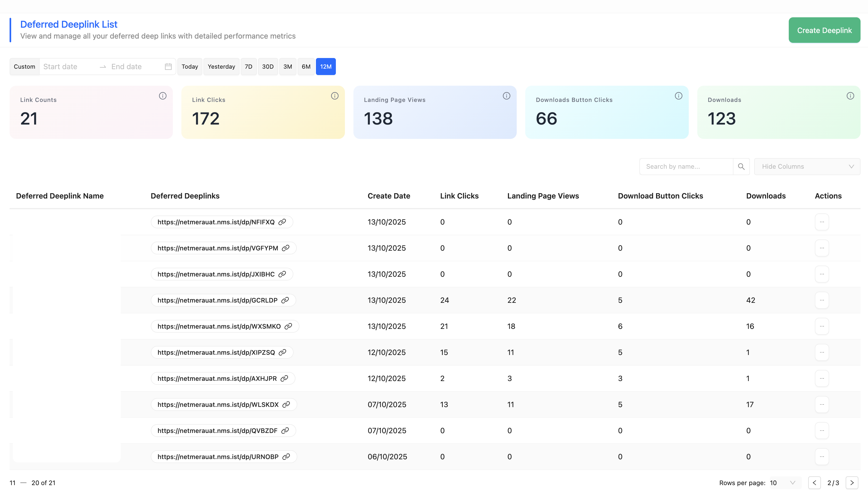Click the Create Deeplink button

(x=824, y=30)
